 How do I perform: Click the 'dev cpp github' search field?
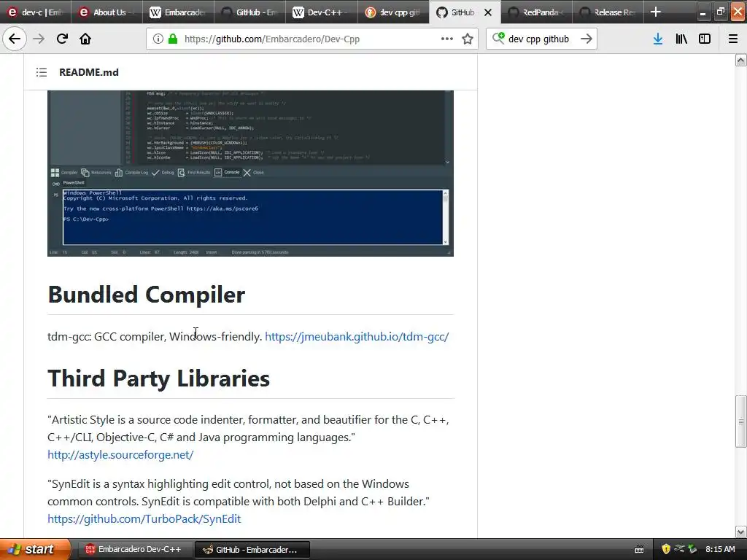541,39
